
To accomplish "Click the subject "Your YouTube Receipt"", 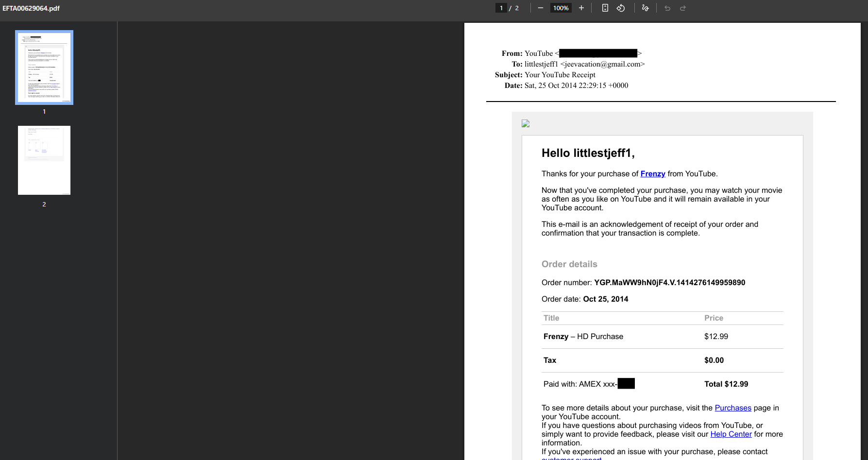I will [560, 75].
